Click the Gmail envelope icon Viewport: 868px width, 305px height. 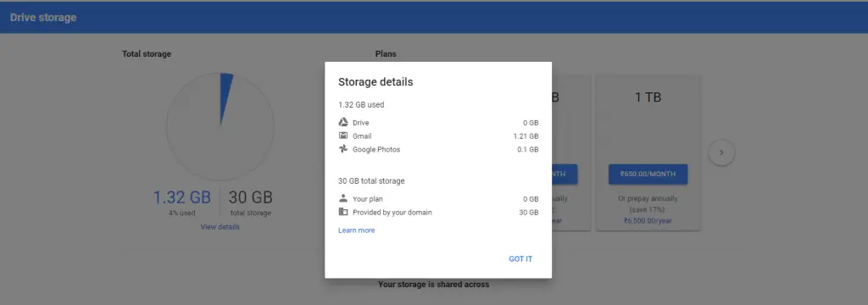coord(343,136)
